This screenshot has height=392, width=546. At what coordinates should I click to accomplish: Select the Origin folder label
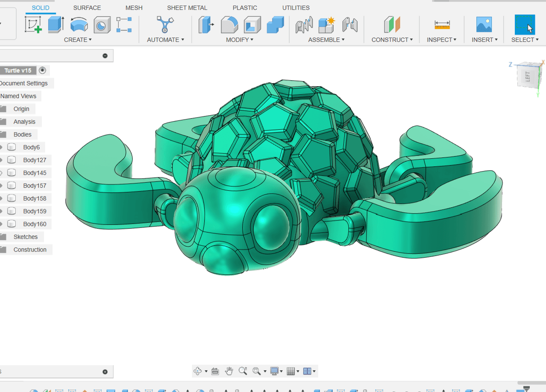tap(21, 109)
